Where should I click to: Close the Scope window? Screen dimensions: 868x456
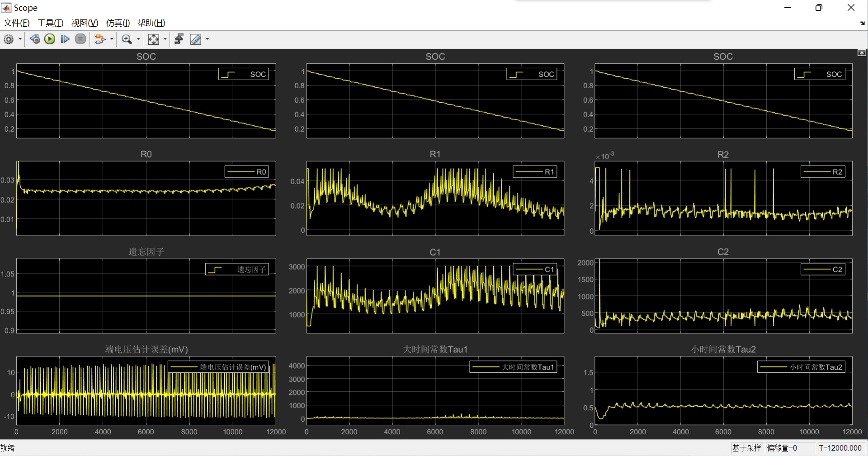[x=851, y=8]
